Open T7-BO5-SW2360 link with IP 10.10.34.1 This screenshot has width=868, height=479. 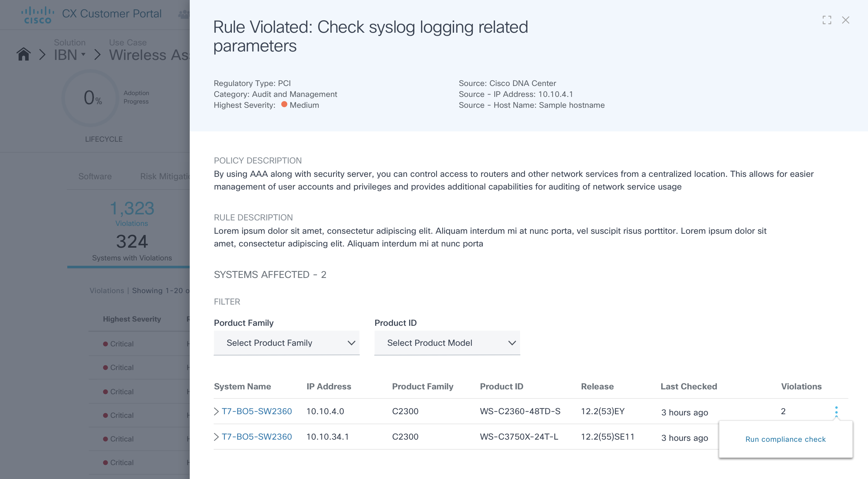click(257, 437)
